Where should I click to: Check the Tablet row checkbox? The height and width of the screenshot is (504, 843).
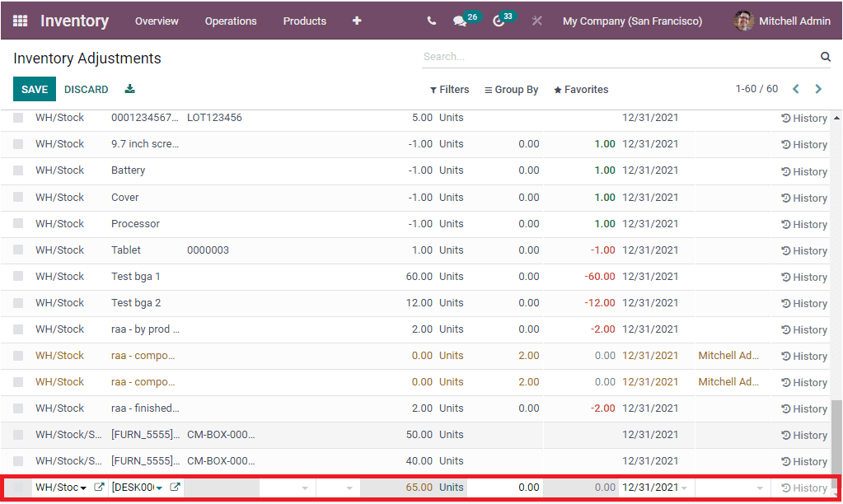[x=18, y=250]
